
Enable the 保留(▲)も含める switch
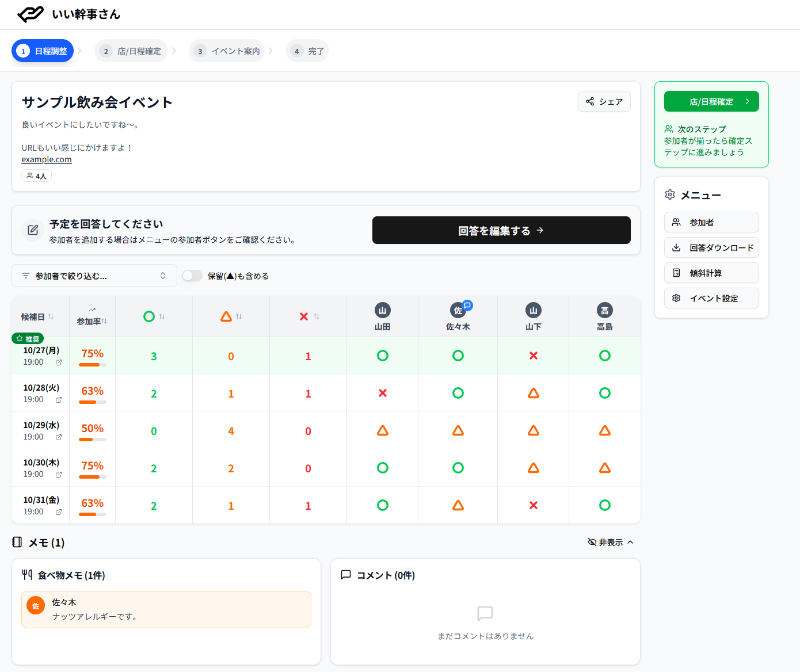click(192, 276)
